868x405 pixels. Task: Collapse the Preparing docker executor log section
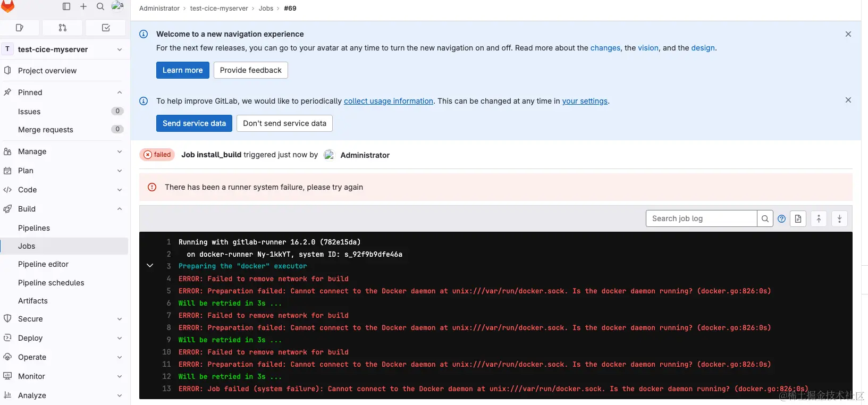click(x=150, y=266)
